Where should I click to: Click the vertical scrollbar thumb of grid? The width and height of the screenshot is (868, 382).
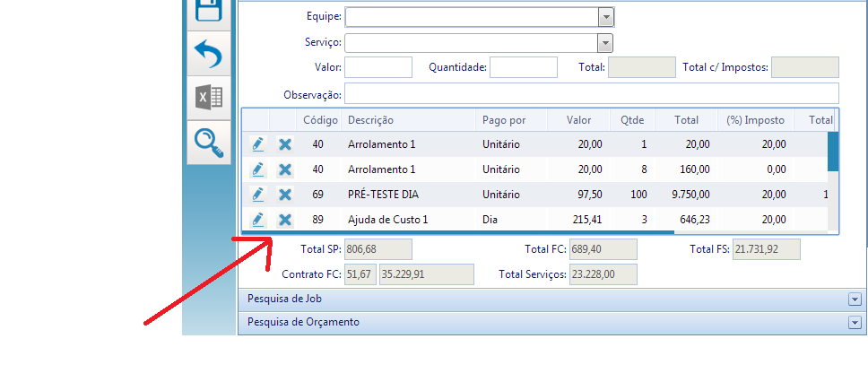click(833, 152)
